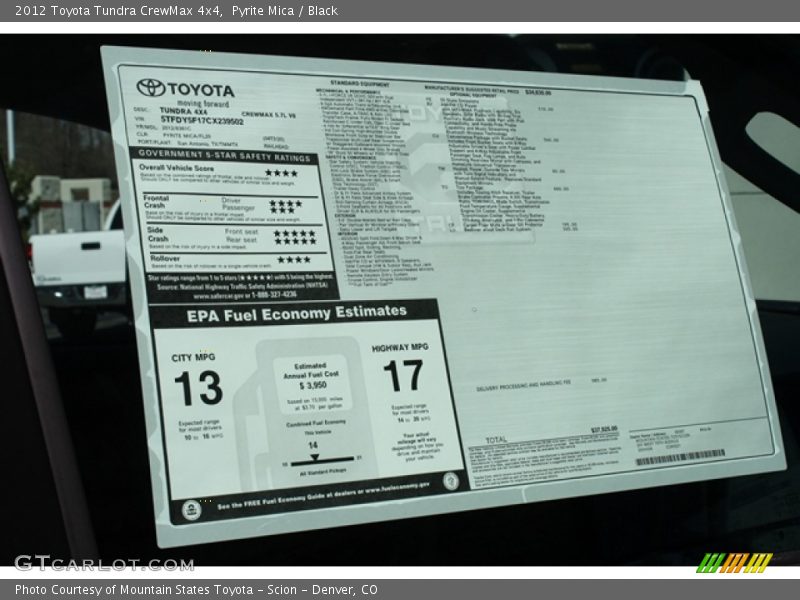
Task: Click the barcode on the window sticker
Action: coord(681,457)
